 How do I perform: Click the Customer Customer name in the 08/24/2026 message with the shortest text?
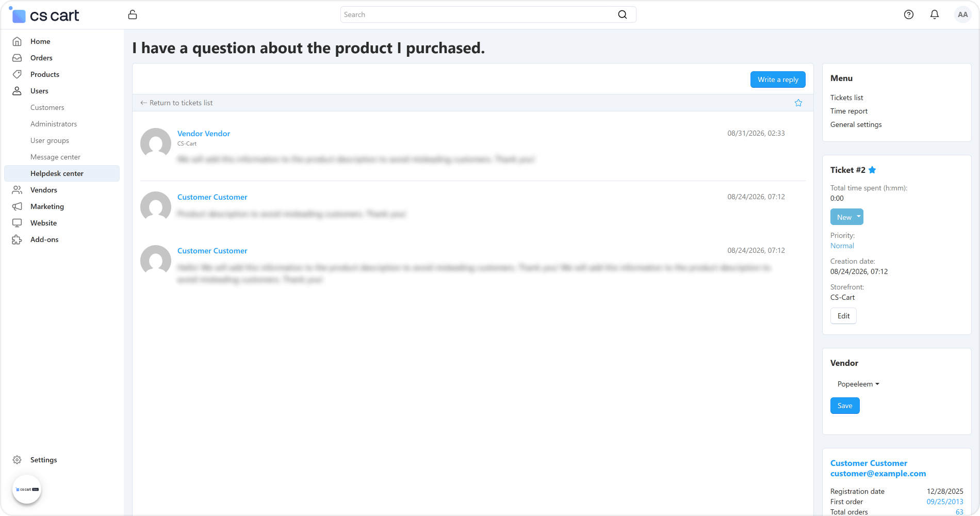pyautogui.click(x=213, y=197)
